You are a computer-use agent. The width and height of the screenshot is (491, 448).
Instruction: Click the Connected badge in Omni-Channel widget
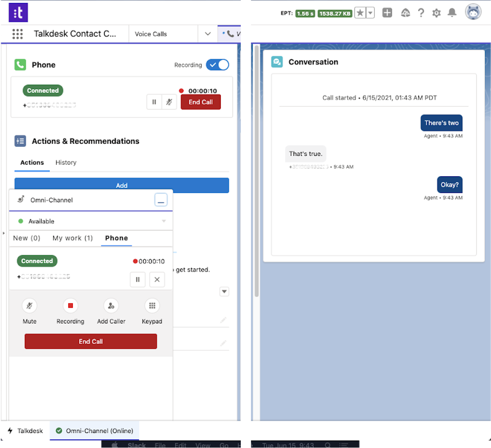coord(37,261)
